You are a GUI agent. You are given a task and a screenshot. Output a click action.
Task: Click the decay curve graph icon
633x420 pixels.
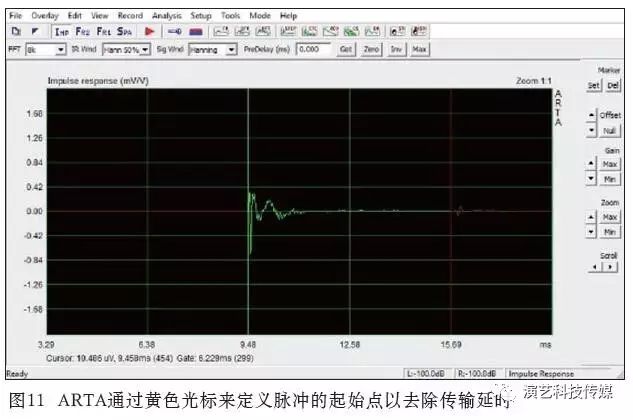[x=330, y=31]
